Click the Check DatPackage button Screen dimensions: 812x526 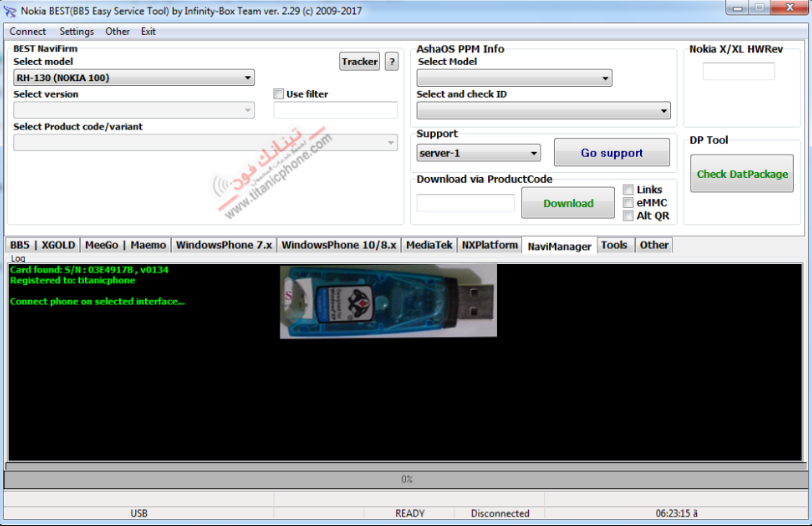(x=742, y=174)
